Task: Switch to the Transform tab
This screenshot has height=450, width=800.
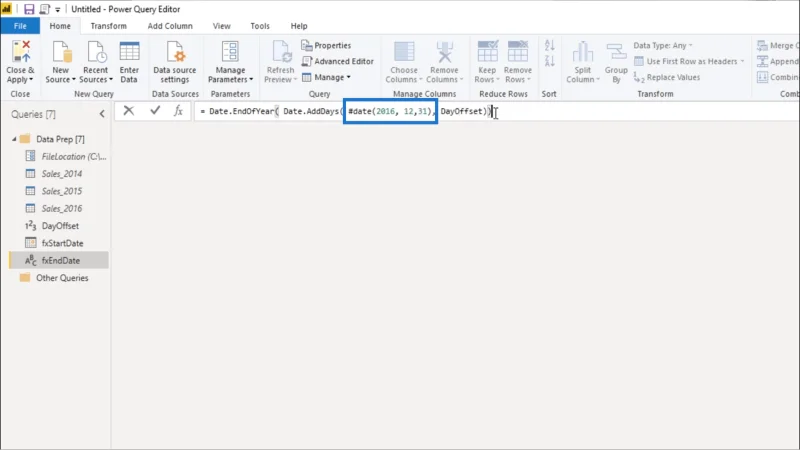Action: pos(109,26)
